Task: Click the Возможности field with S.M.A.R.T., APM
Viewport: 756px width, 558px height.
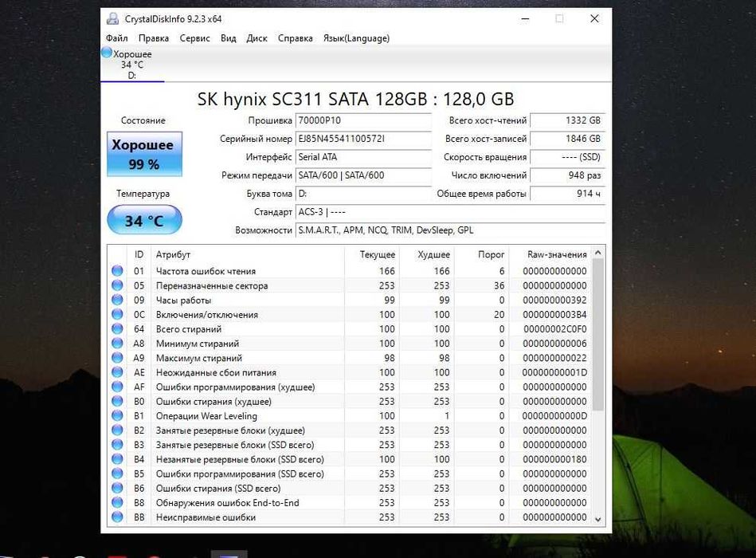Action: pyautogui.click(x=450, y=230)
